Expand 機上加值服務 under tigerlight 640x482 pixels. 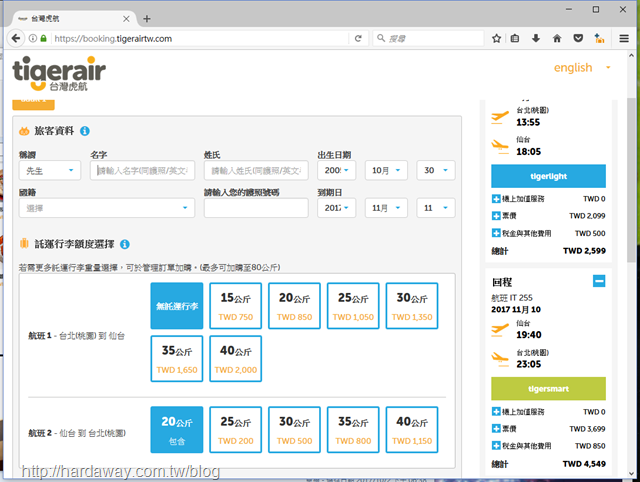point(496,199)
